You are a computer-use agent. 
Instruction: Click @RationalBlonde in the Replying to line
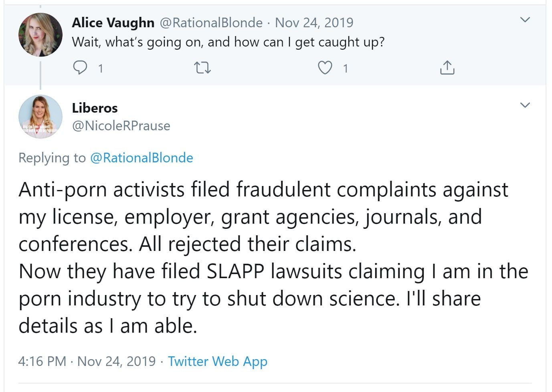(x=142, y=158)
